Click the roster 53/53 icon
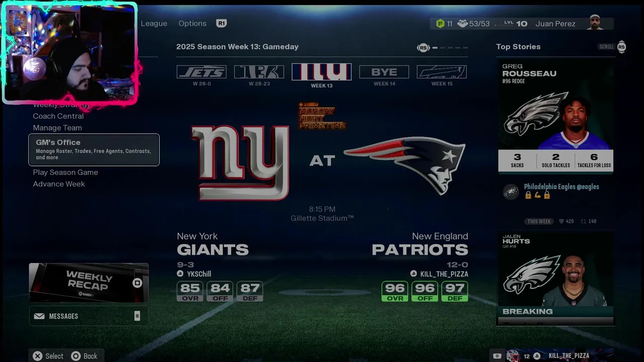644x362 pixels. [x=462, y=24]
